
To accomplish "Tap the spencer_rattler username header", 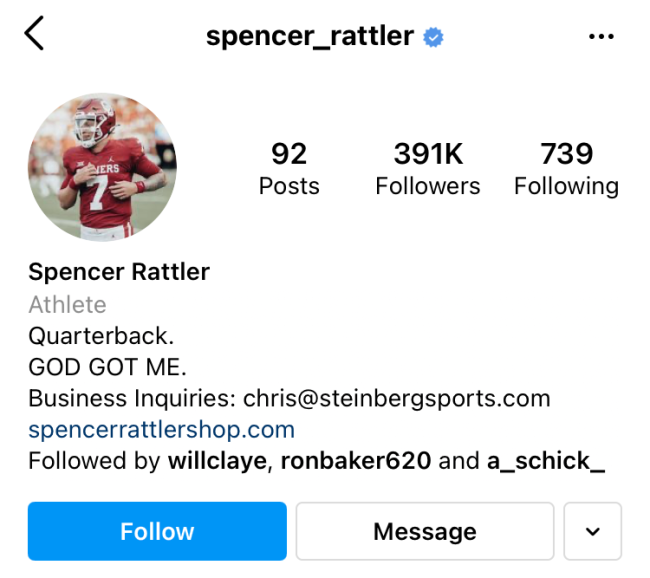I will (309, 37).
